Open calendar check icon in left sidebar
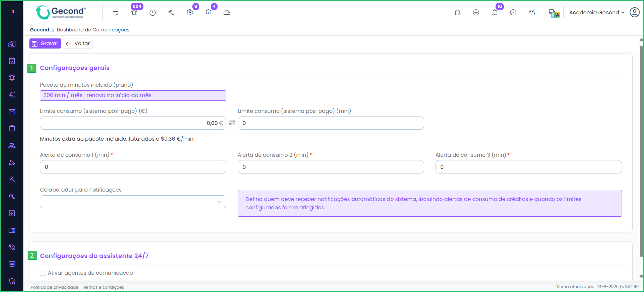644x292 pixels. pyautogui.click(x=12, y=61)
